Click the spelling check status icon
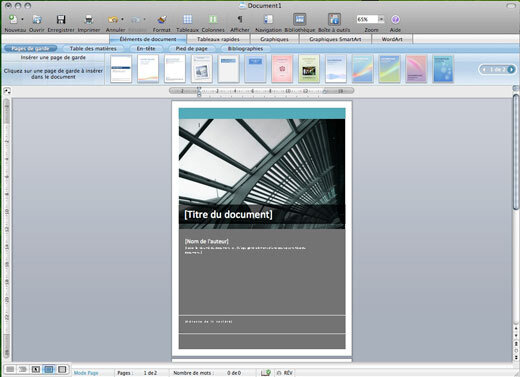The image size is (520, 377). coord(266,373)
